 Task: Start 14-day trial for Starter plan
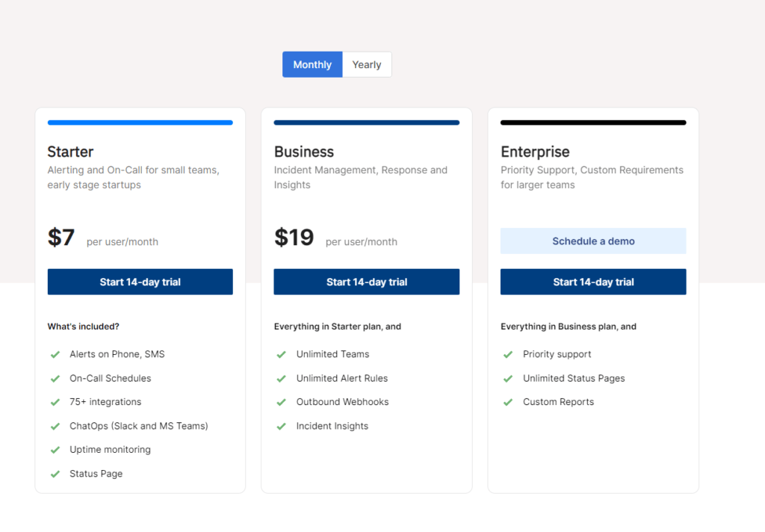[140, 282]
